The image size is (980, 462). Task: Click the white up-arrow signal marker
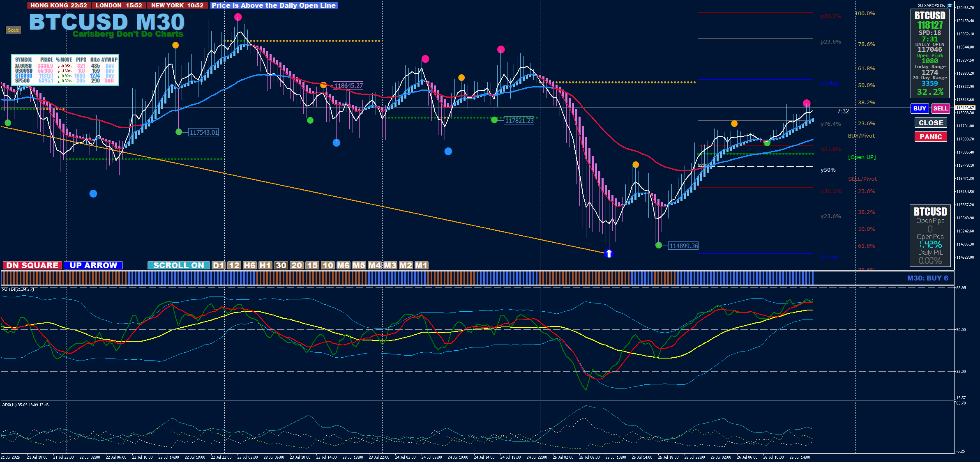click(x=609, y=253)
